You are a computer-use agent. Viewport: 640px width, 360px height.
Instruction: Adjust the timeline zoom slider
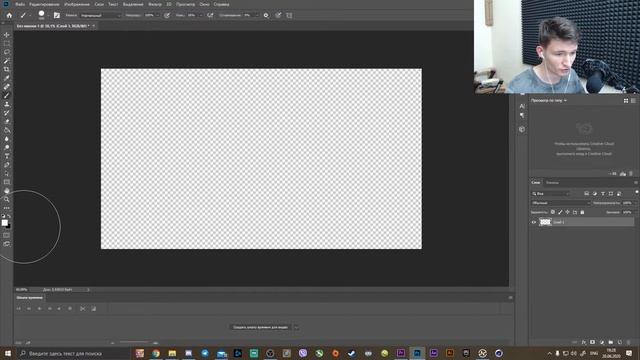(x=134, y=342)
